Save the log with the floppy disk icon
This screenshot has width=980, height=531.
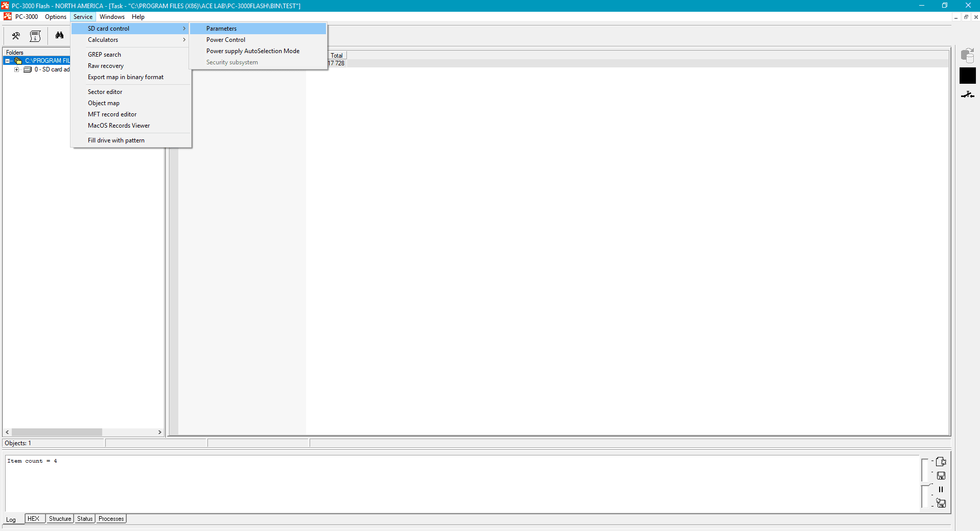(941, 475)
